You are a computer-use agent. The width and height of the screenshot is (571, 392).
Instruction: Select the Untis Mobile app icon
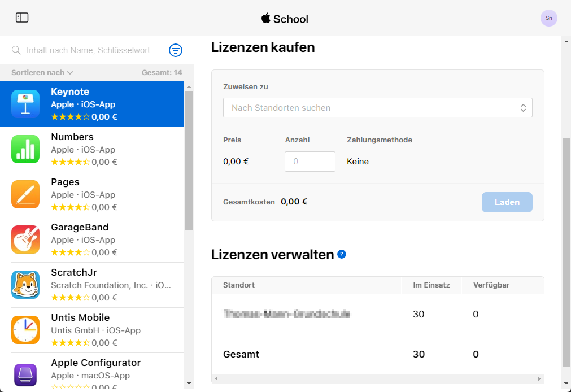click(x=25, y=330)
